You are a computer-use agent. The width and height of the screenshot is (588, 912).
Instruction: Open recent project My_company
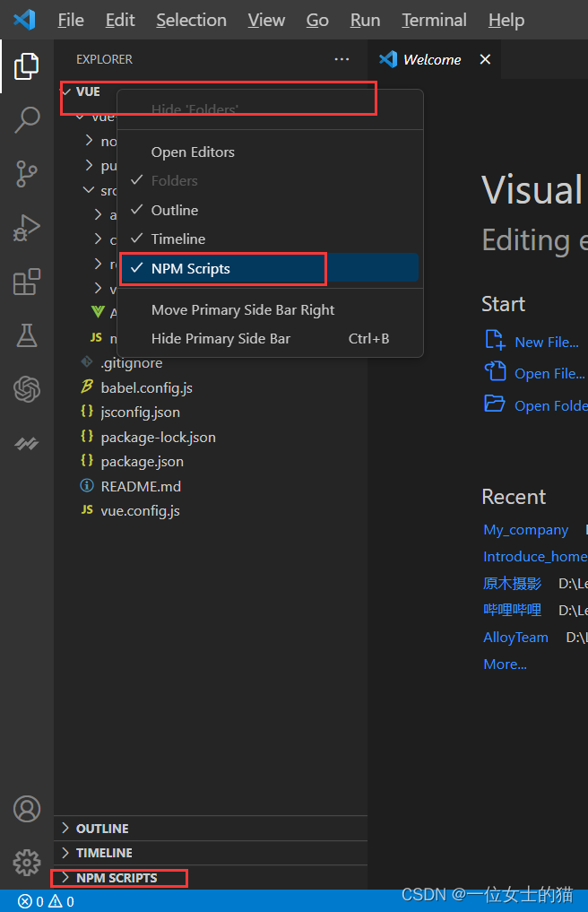(526, 530)
